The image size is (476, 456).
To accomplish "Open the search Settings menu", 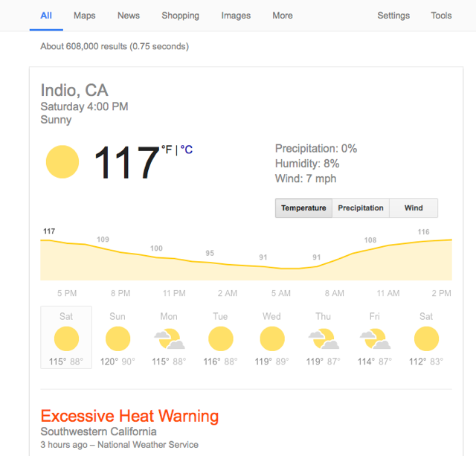I will pos(393,16).
